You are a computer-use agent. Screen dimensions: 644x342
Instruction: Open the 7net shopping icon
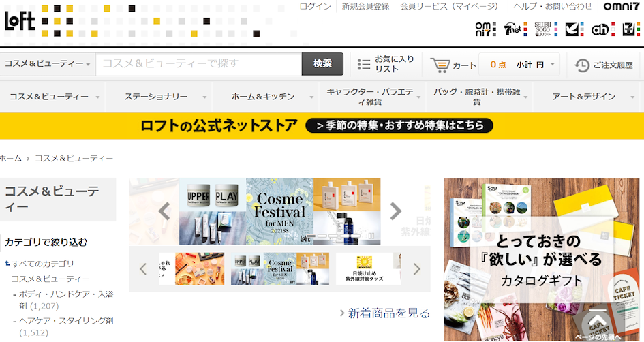pyautogui.click(x=515, y=29)
